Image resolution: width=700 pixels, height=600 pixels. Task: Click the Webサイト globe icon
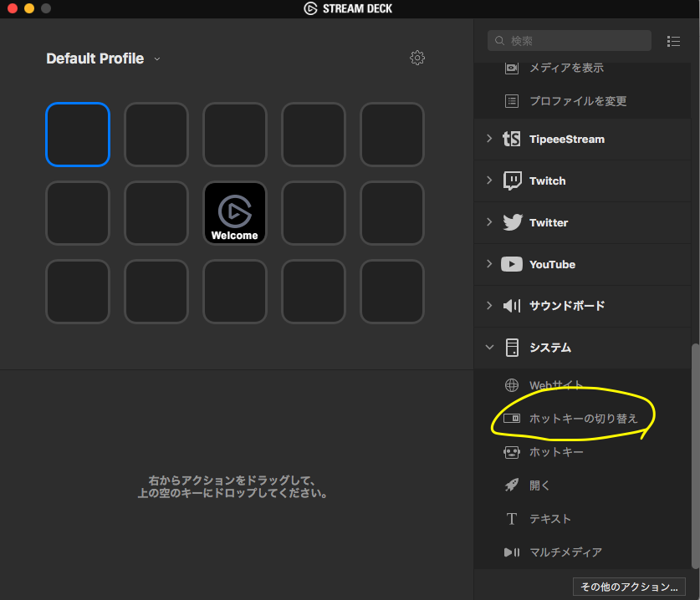point(512,385)
